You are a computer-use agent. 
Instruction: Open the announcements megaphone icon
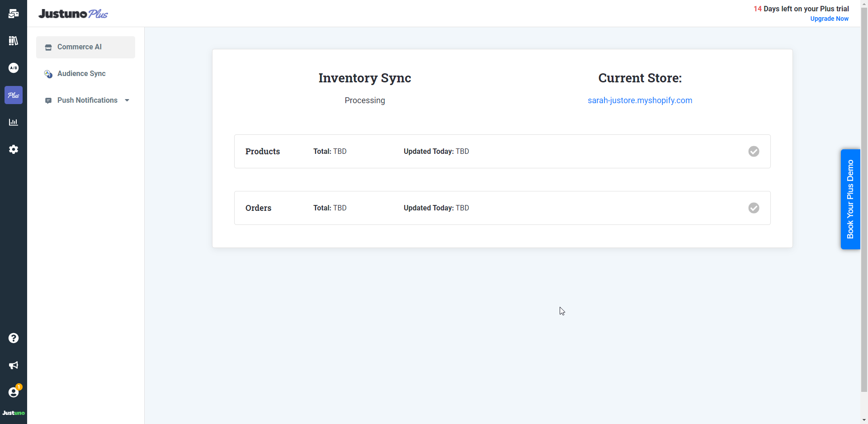coord(14,365)
